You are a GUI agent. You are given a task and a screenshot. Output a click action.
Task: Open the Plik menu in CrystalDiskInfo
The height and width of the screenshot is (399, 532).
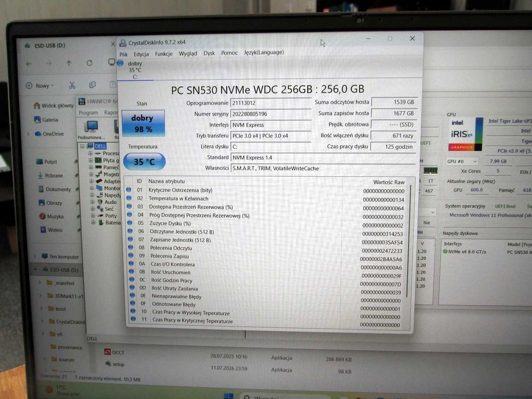point(124,54)
